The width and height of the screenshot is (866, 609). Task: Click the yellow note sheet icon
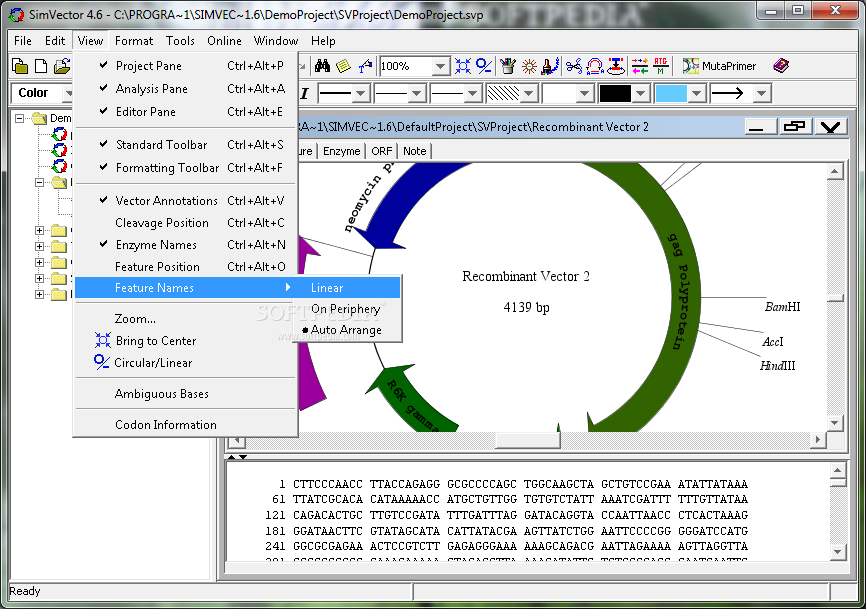click(x=343, y=66)
